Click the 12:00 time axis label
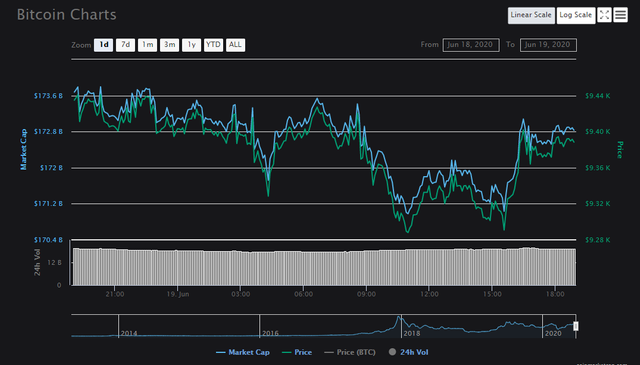This screenshot has height=365, width=640. coord(429,294)
